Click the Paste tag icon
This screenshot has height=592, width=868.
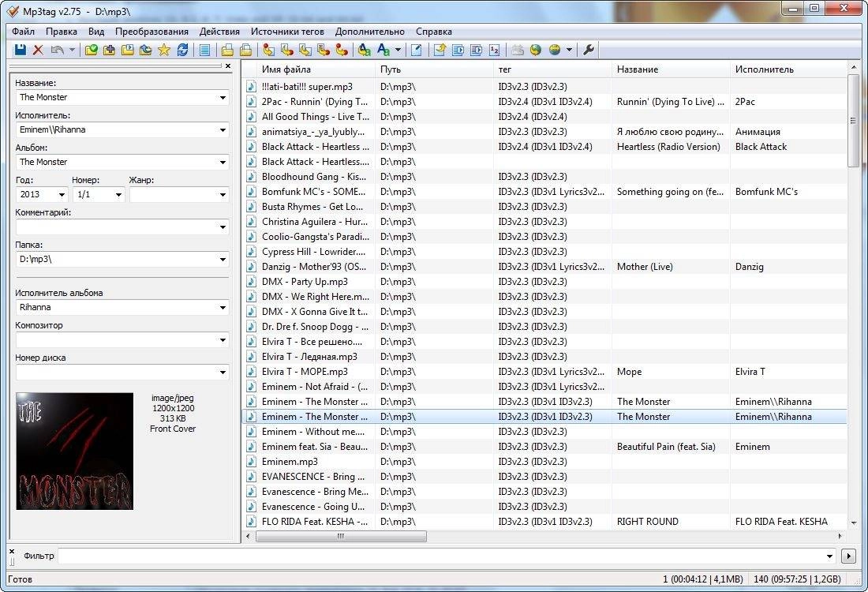[x=245, y=50]
